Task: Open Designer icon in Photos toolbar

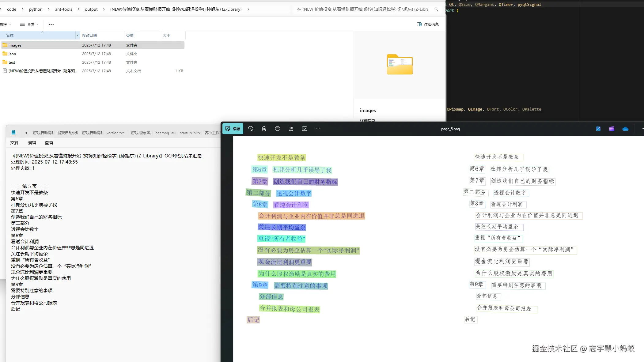Action: point(598,129)
